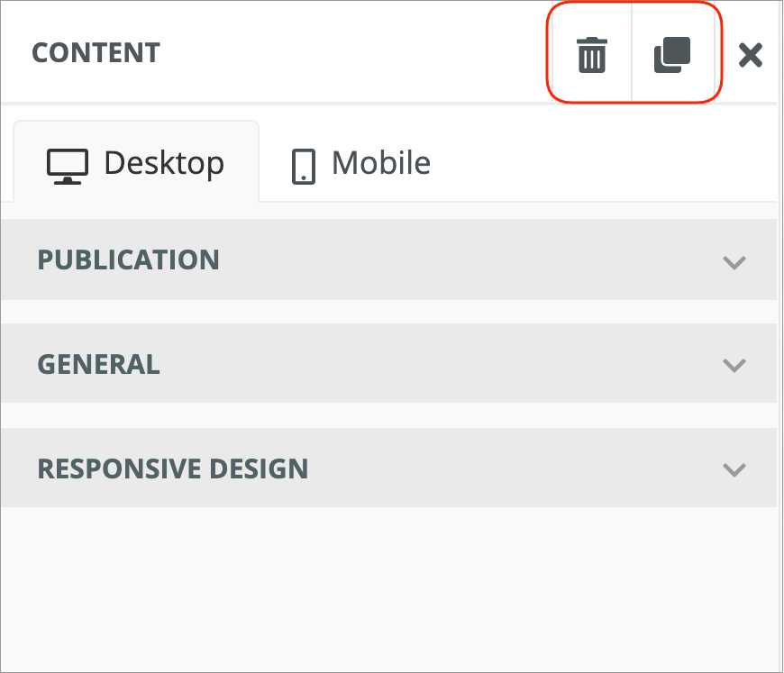784x673 pixels.
Task: Click the middle of the Publication header bar
Action: [x=451, y=260]
